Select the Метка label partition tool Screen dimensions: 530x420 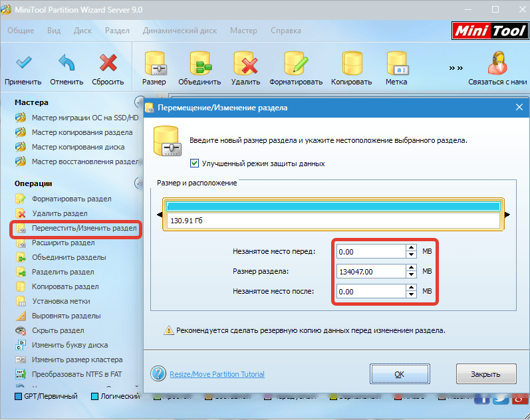pos(396,68)
